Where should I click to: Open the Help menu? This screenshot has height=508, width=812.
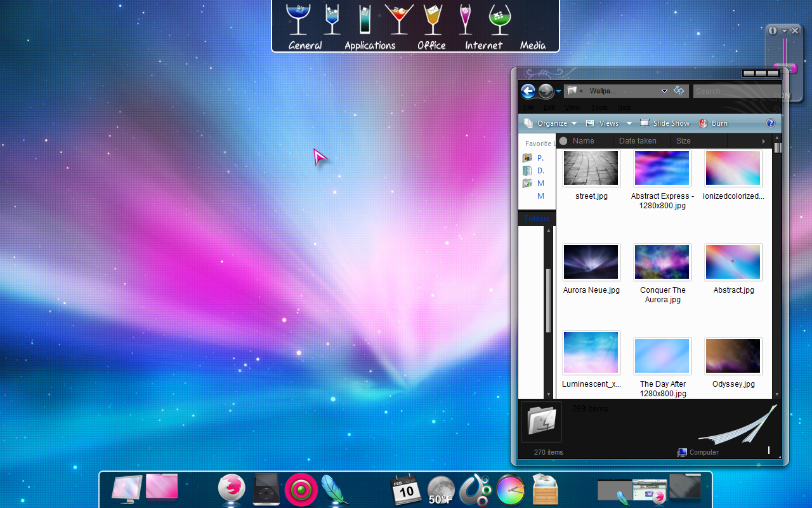click(x=624, y=107)
